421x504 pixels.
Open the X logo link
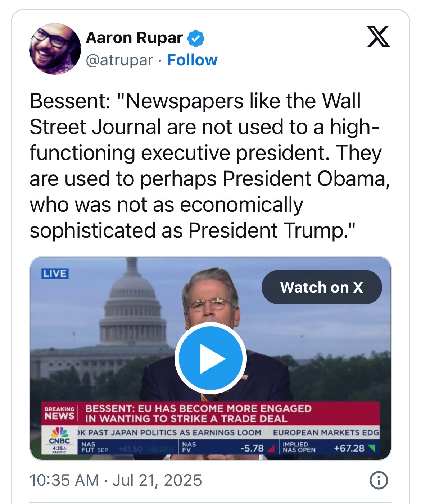pyautogui.click(x=378, y=37)
